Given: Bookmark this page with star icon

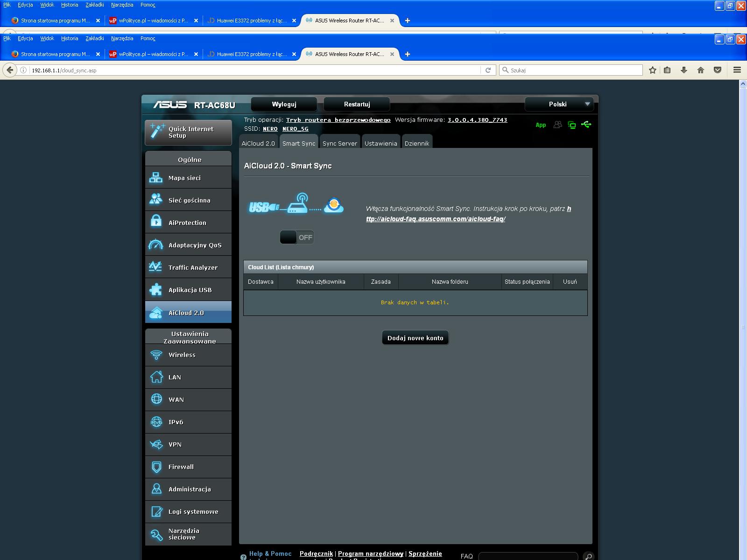Looking at the screenshot, I should (653, 70).
